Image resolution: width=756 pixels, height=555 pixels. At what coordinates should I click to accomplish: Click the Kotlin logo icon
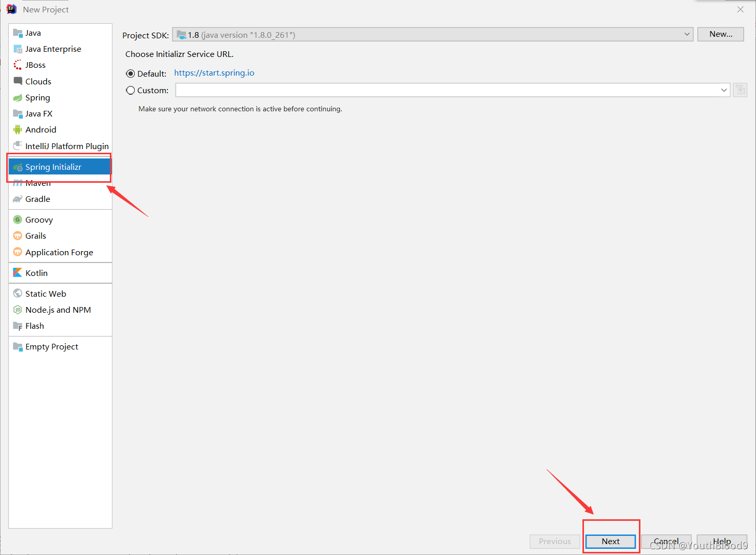pos(18,273)
